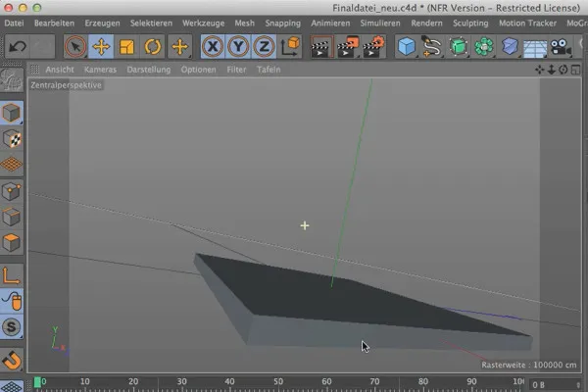Enable Axis mode L-shaped icon

[12, 275]
